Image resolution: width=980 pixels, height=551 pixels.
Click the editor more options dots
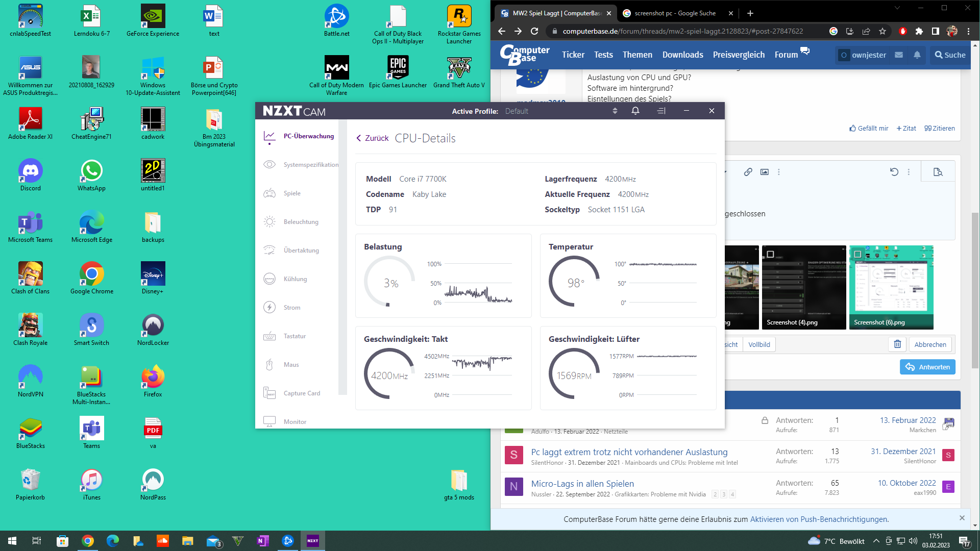pyautogui.click(x=779, y=172)
